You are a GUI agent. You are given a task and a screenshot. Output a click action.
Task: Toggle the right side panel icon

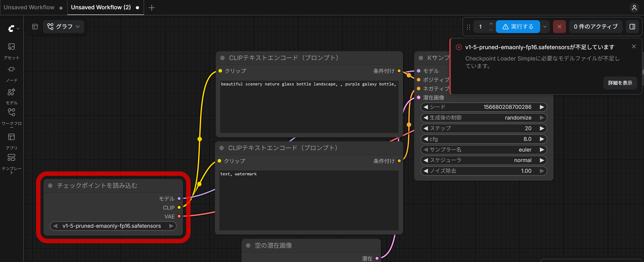[632, 27]
